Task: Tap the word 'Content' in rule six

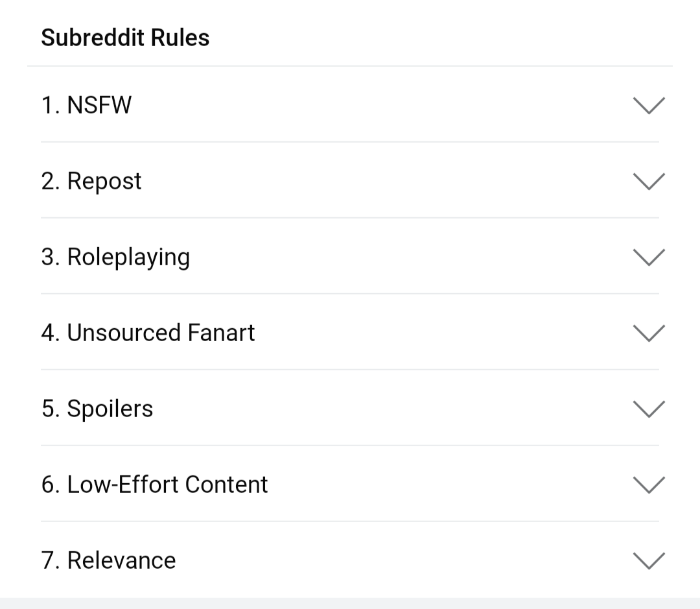Action: pyautogui.click(x=226, y=484)
